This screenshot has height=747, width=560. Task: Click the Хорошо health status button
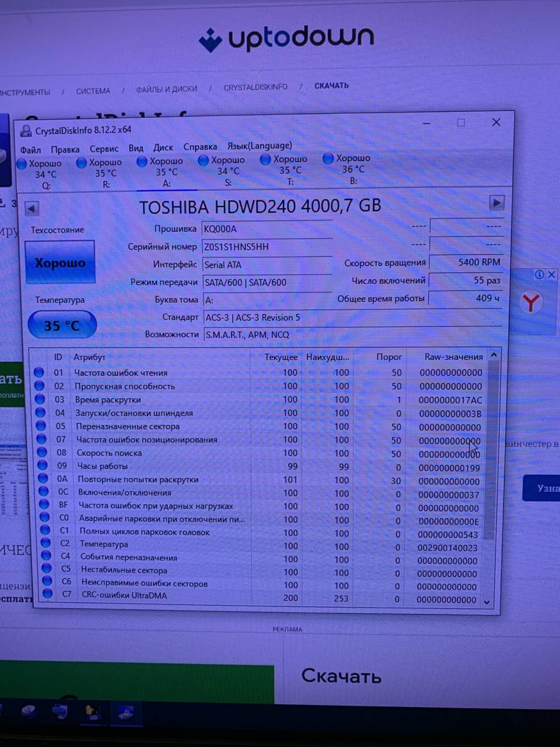[60, 263]
